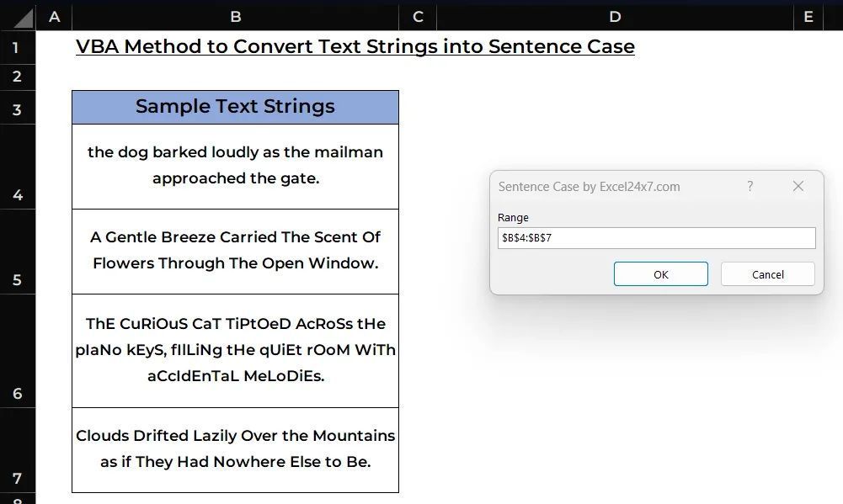Click the dialog help question mark
Screen dimensions: 843x504
pos(750,186)
